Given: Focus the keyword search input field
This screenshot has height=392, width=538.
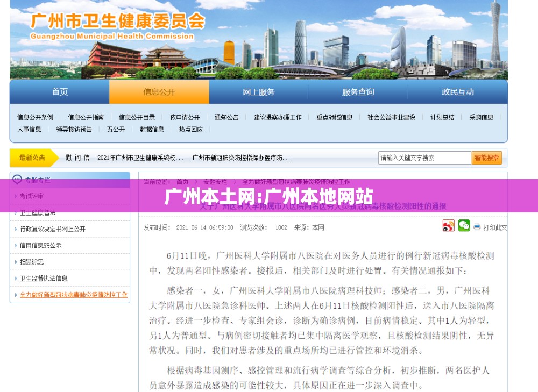Looking at the screenshot, I should (x=425, y=158).
